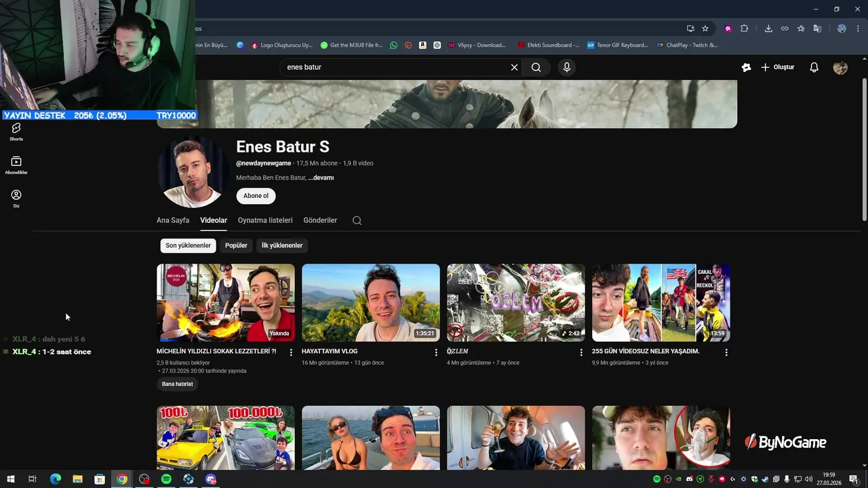Image resolution: width=868 pixels, height=488 pixels.
Task: Open Vlipsy - Download bookmark
Action: tap(477, 45)
